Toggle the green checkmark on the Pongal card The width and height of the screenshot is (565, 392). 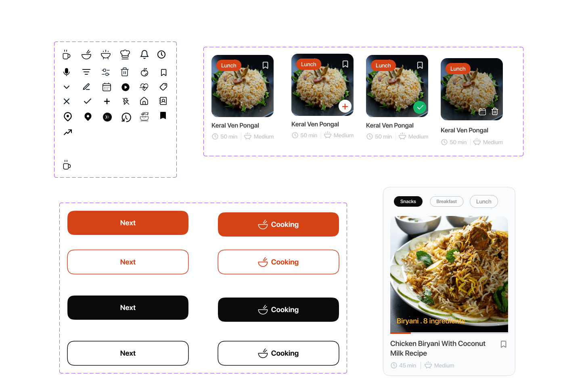tap(420, 107)
